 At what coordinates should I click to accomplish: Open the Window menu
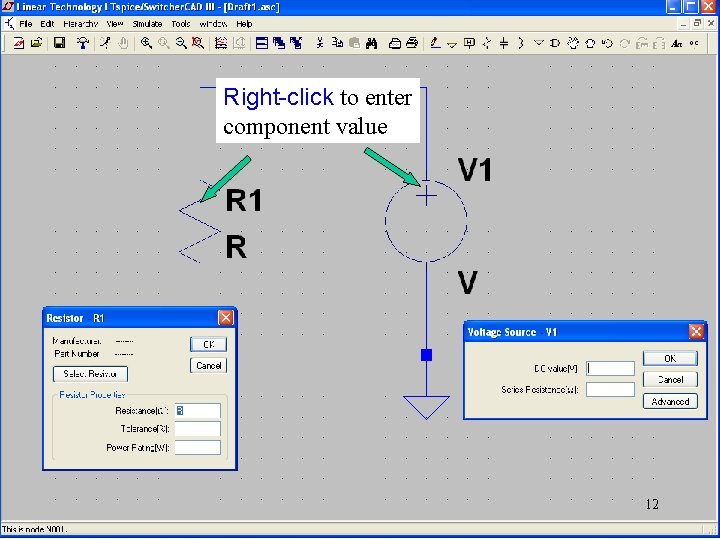[213, 24]
